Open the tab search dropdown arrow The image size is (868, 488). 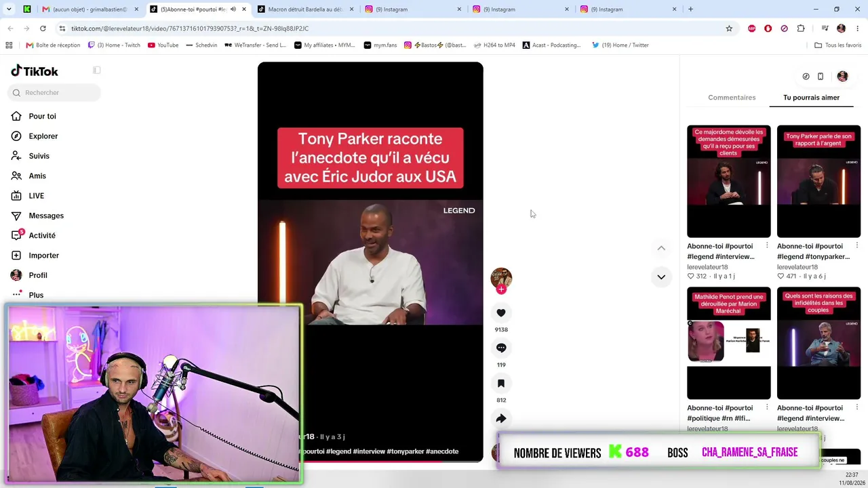click(x=8, y=9)
